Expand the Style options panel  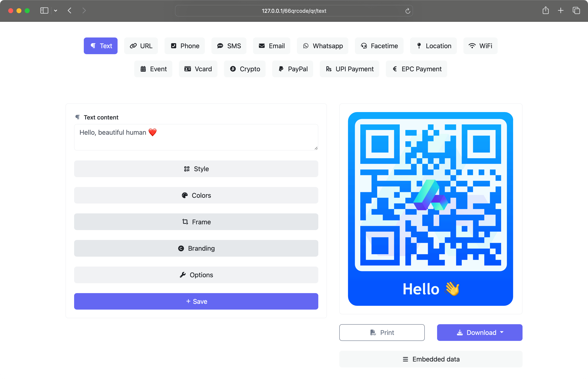(196, 169)
